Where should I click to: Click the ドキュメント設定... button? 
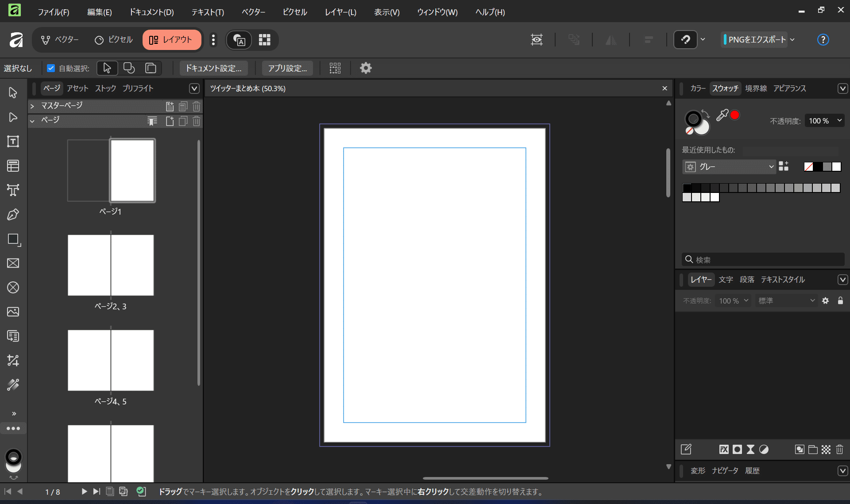[213, 68]
